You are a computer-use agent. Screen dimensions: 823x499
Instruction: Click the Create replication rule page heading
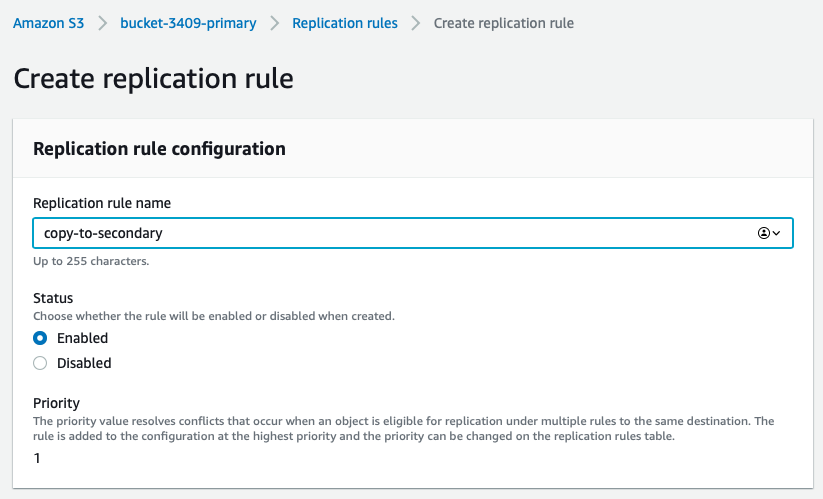tap(153, 79)
